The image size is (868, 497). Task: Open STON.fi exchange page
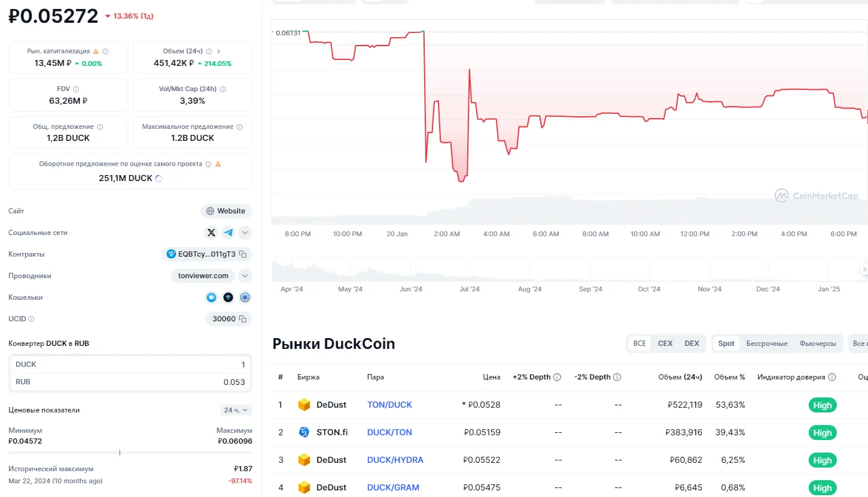point(332,432)
